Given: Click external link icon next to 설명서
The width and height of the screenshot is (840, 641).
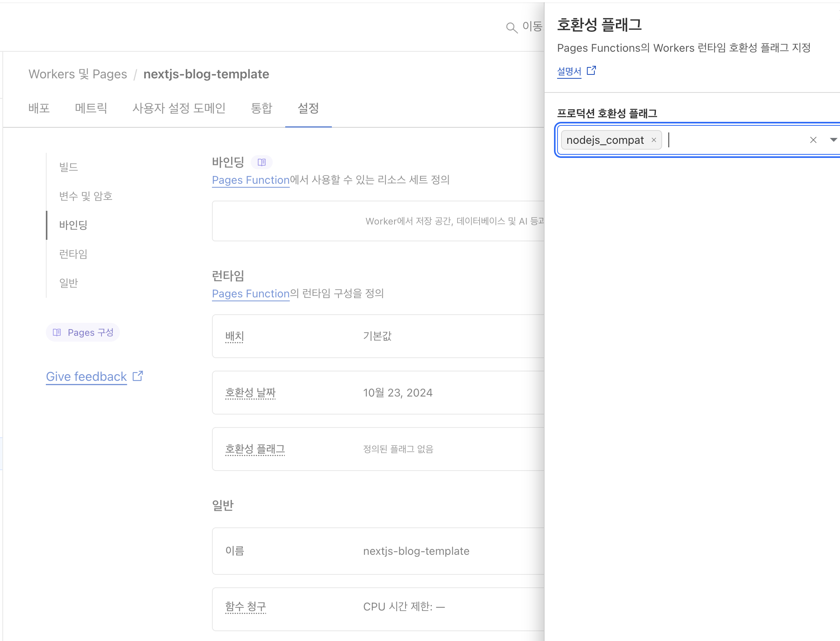Looking at the screenshot, I should [x=591, y=71].
